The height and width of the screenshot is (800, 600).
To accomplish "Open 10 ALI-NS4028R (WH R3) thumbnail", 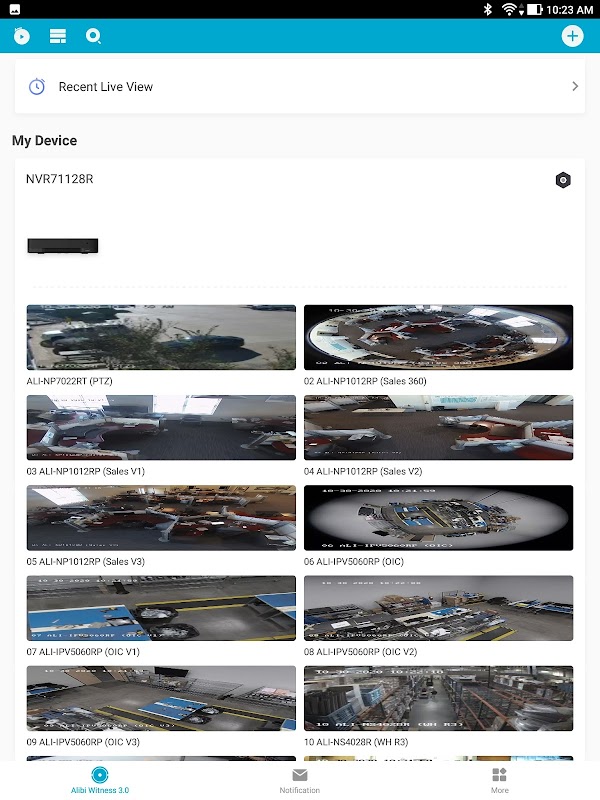I will click(438, 698).
